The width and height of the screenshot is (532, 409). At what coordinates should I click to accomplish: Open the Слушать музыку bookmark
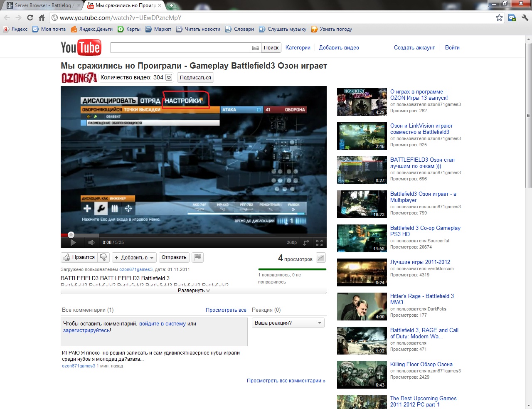(x=283, y=29)
